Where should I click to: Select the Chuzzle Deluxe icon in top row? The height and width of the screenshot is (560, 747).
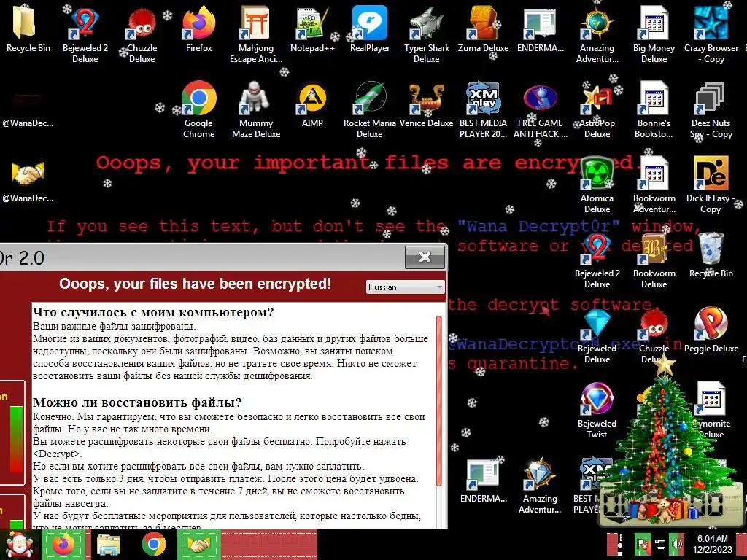[x=142, y=34]
